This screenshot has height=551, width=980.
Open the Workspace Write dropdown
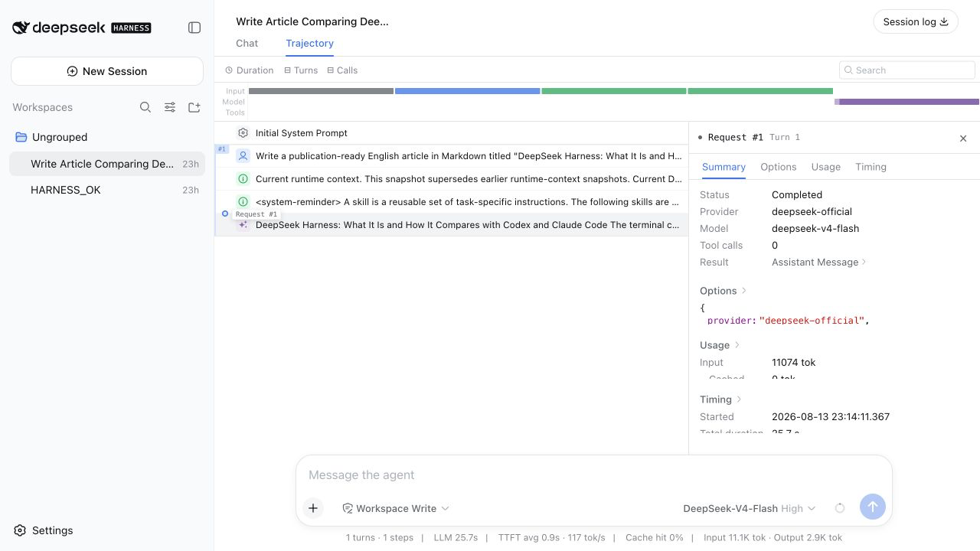coord(396,508)
